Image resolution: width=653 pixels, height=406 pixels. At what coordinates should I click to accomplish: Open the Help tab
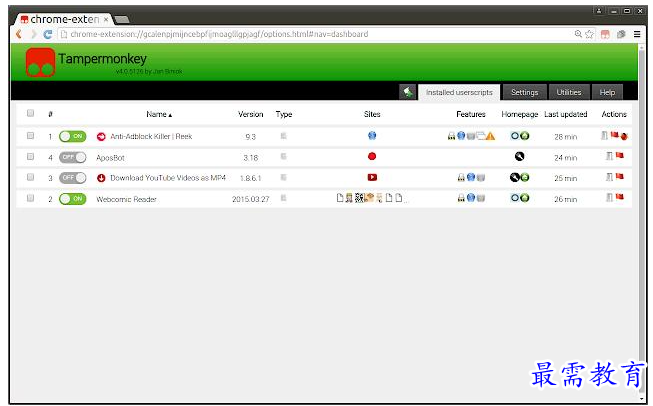(x=607, y=92)
